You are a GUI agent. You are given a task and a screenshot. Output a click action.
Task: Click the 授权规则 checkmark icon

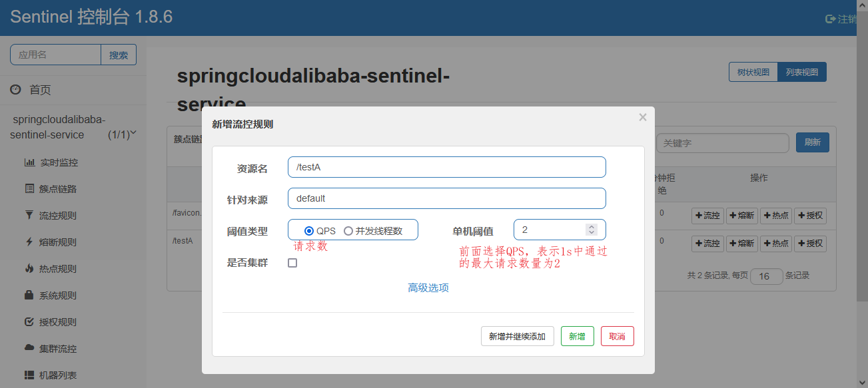coord(29,322)
